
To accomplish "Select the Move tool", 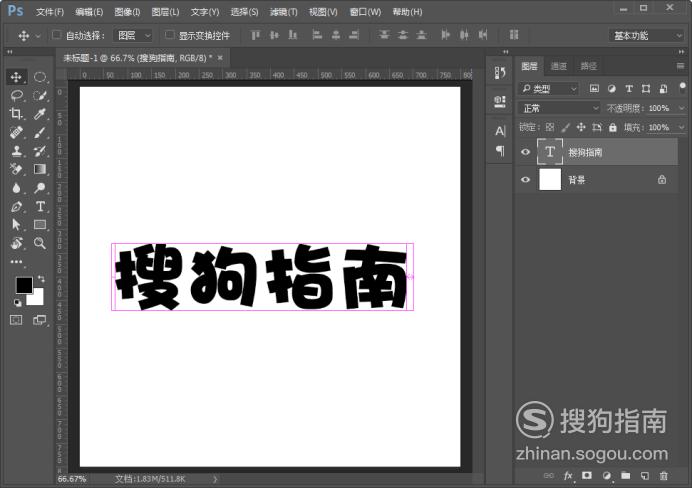I will [x=16, y=77].
